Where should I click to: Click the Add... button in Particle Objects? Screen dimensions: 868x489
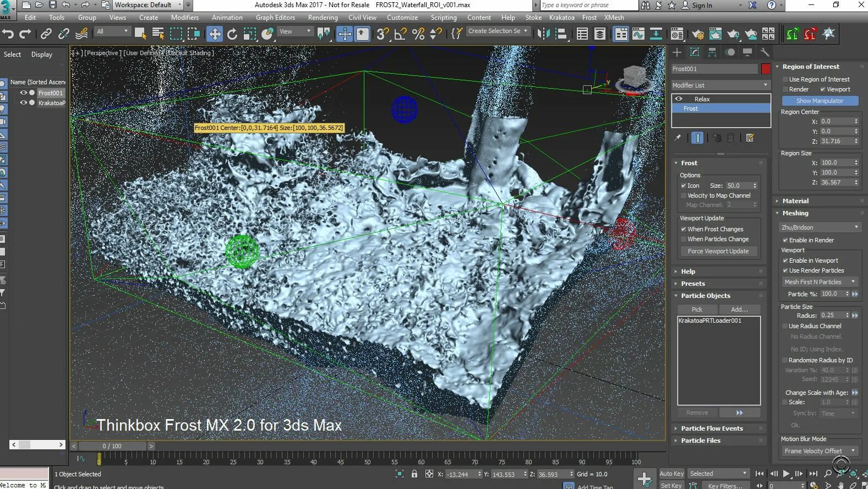click(739, 309)
